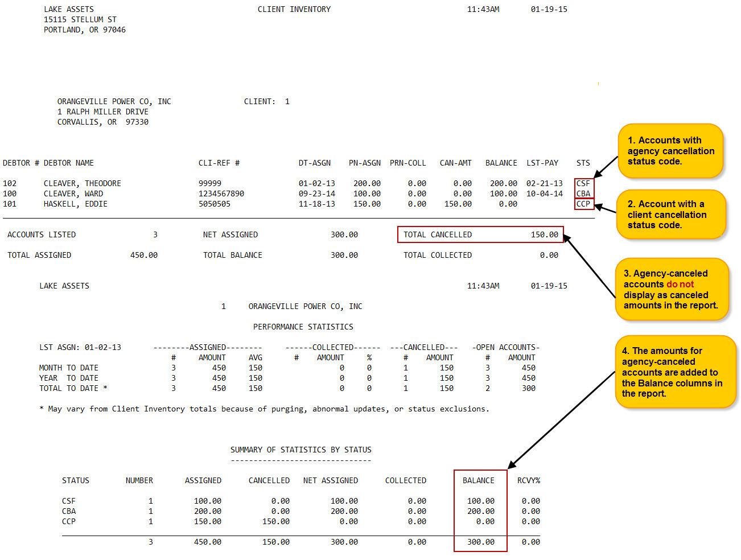Click ORANGEVILLE POWER CO, INC address heading
741x560 pixels.
point(114,101)
